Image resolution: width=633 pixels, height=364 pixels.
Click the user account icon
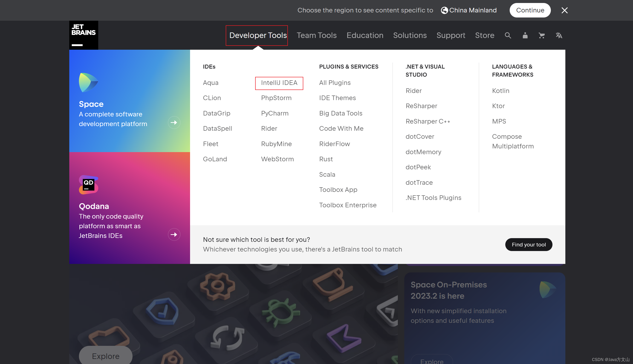[x=525, y=35]
